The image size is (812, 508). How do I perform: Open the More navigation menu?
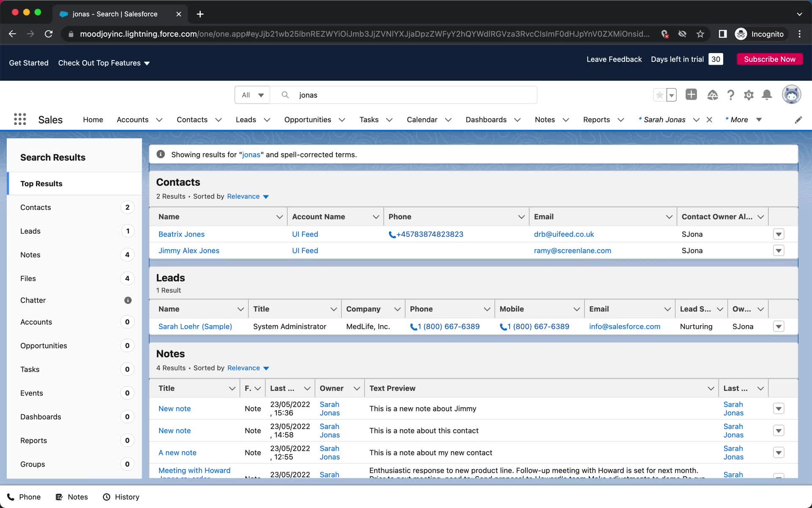[743, 120]
